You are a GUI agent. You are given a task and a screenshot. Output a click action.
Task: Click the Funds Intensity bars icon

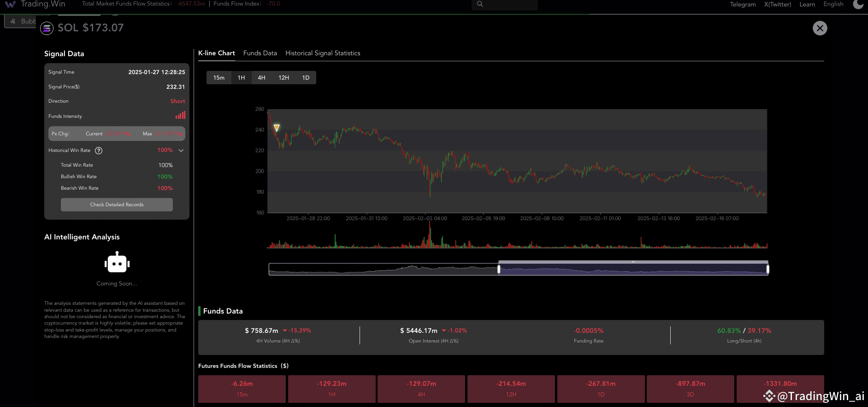pyautogui.click(x=180, y=115)
